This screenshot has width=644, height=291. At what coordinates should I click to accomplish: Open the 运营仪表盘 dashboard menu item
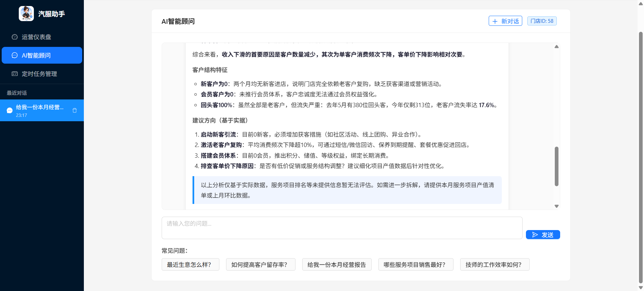coord(42,37)
